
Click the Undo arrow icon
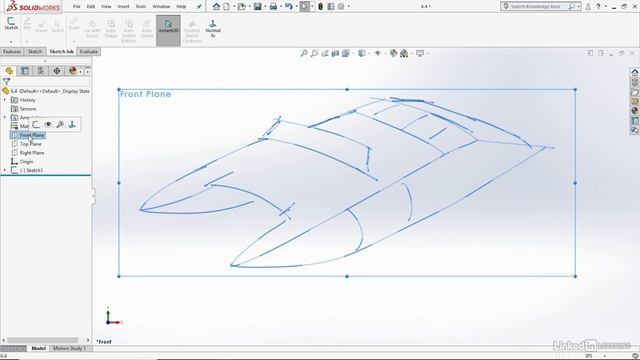[289, 7]
